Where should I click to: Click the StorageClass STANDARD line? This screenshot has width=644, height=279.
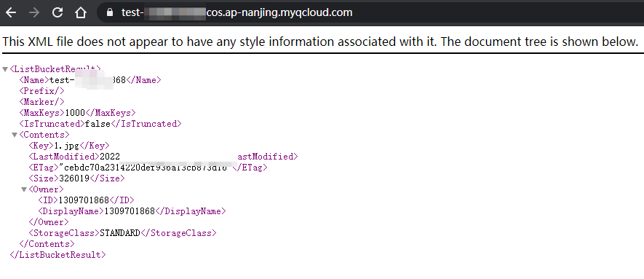[x=122, y=233]
